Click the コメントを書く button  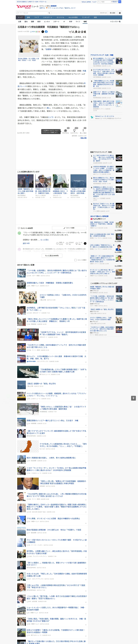[x=69, y=228]
